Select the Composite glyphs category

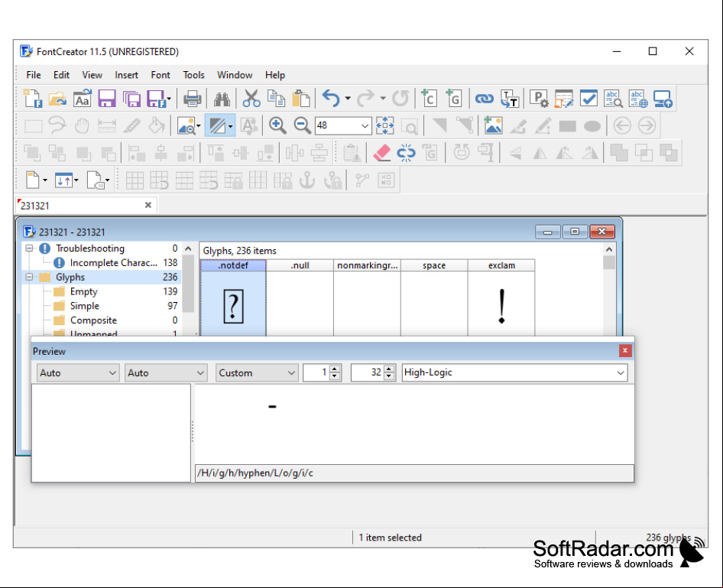click(93, 320)
